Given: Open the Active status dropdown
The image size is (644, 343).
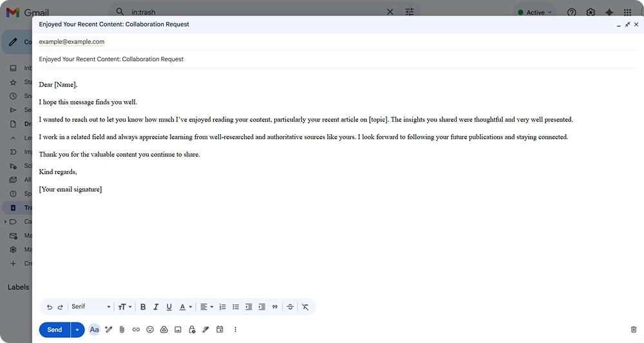Looking at the screenshot, I should 535,12.
